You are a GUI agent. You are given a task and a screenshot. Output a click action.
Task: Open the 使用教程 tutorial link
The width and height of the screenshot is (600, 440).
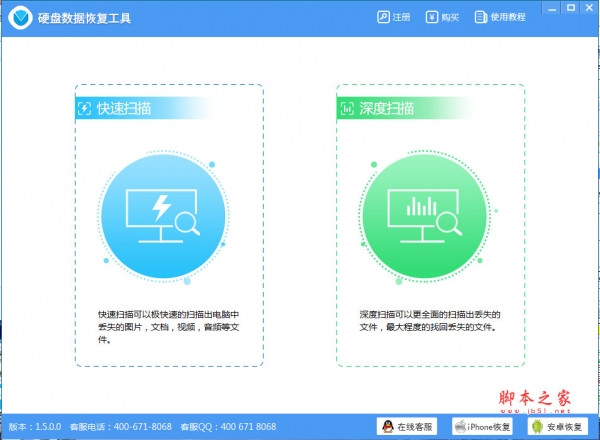500,17
